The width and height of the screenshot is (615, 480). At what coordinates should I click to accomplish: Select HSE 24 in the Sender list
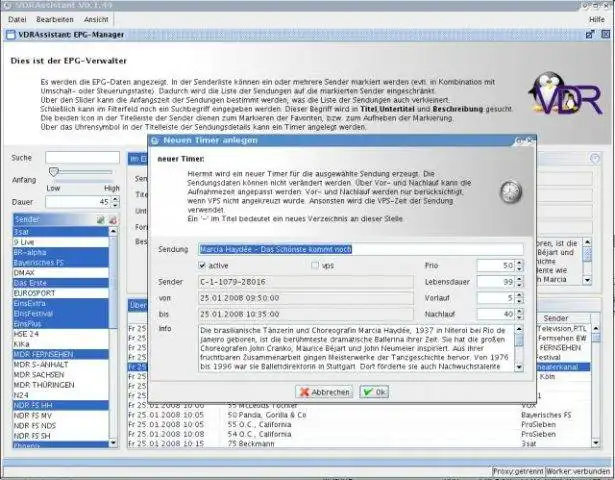pyautogui.click(x=61, y=334)
